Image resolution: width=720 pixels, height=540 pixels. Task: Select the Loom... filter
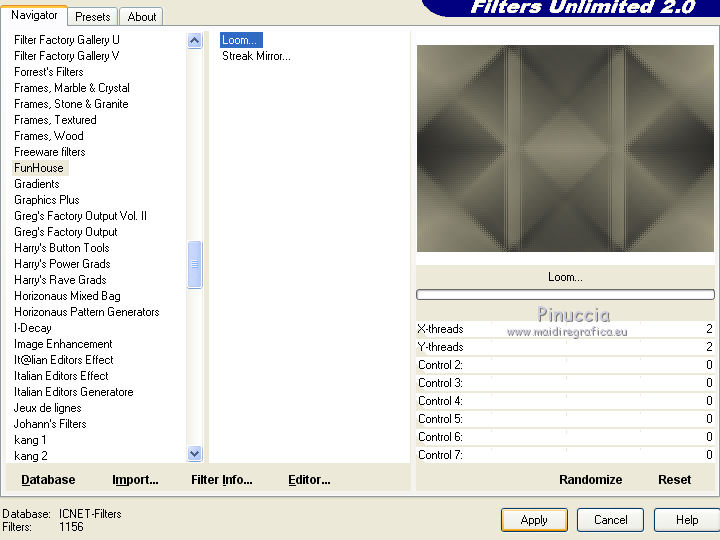[241, 40]
